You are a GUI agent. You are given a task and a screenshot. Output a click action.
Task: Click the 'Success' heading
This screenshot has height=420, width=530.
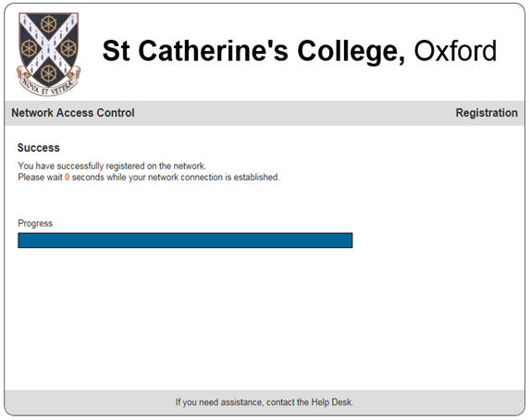[x=39, y=148]
